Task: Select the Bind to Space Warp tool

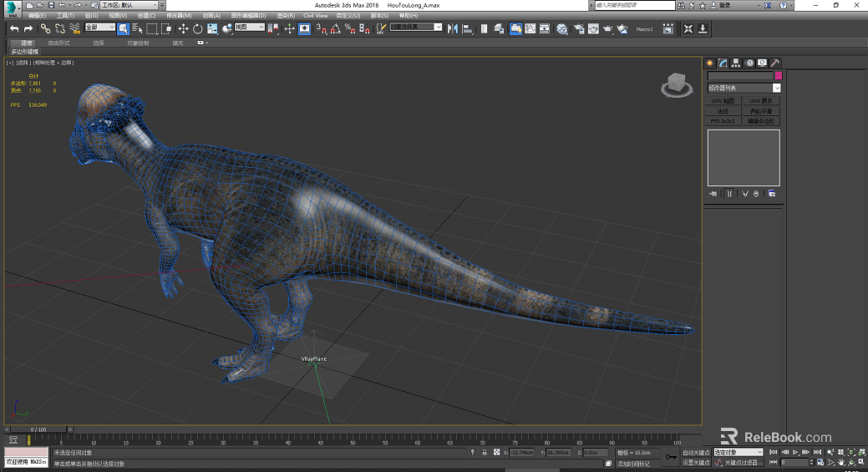Action: [x=74, y=28]
